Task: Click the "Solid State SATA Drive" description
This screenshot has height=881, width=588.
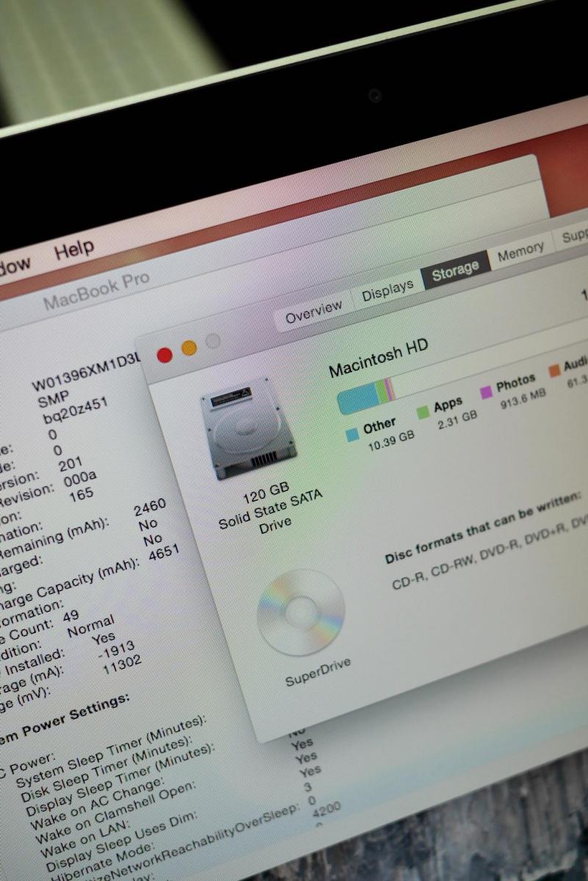Action: click(x=272, y=512)
